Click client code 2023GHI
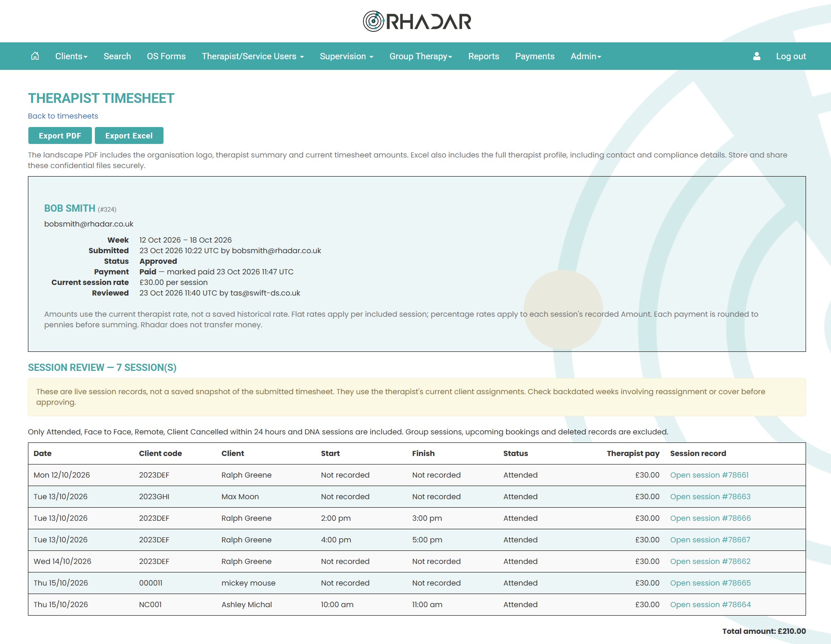831x644 pixels. (x=154, y=497)
